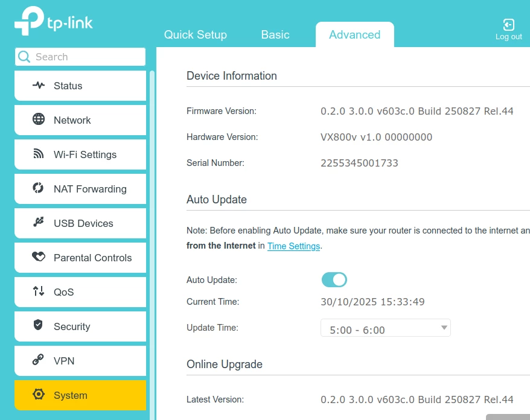This screenshot has height=420, width=530.
Task: Click the VPN chain link icon
Action: [38, 360]
